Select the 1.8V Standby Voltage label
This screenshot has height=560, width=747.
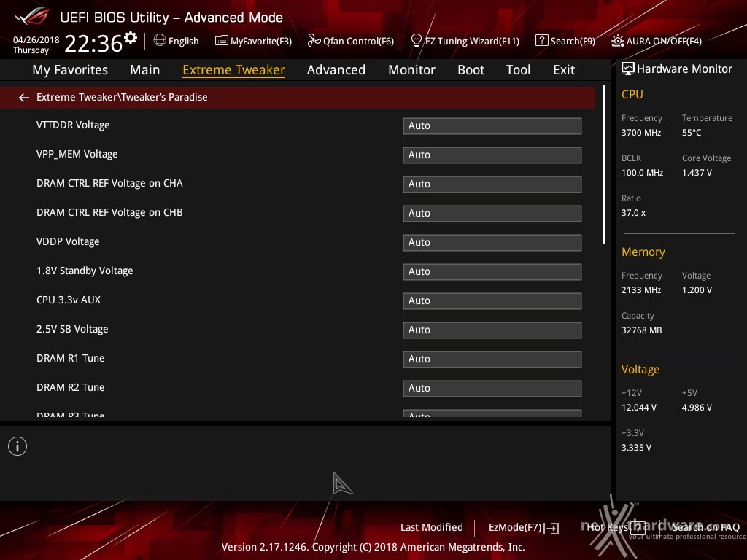pyautogui.click(x=85, y=271)
